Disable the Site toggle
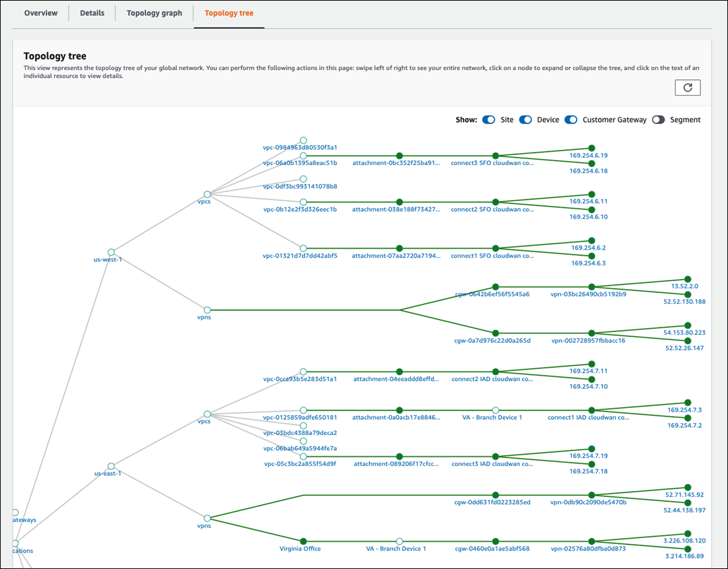728x569 pixels. 489,119
